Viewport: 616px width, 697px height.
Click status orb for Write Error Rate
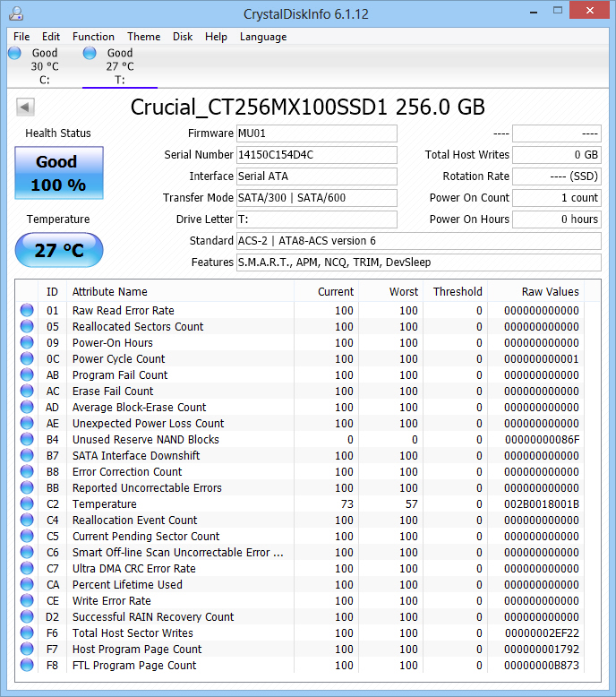(27, 600)
